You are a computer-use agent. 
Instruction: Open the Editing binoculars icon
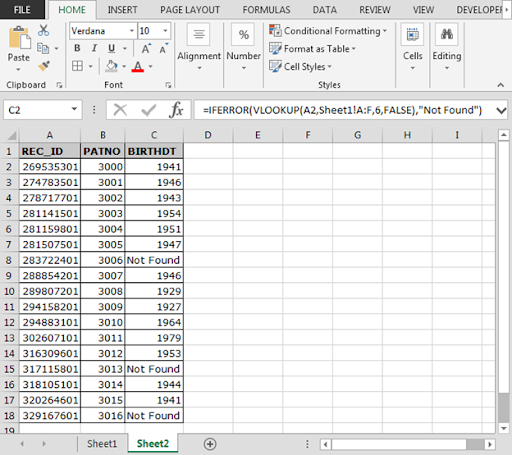447,34
